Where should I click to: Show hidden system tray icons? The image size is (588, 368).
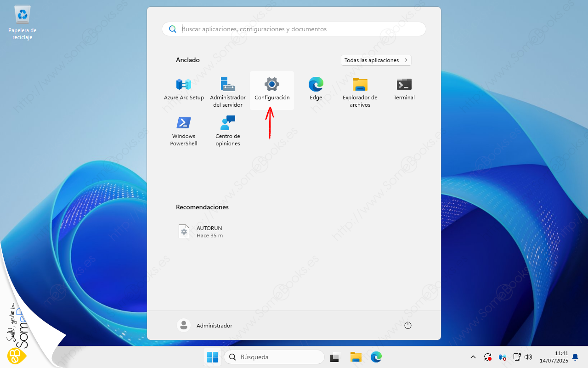[473, 357]
